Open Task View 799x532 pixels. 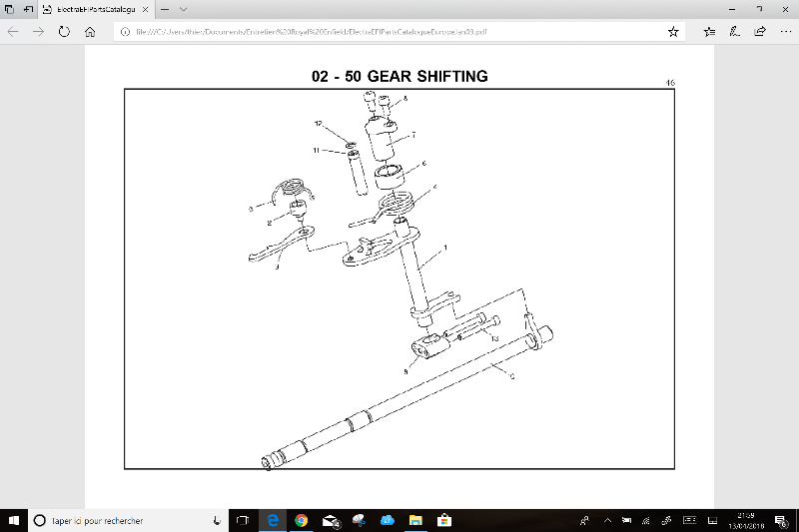pos(243,520)
